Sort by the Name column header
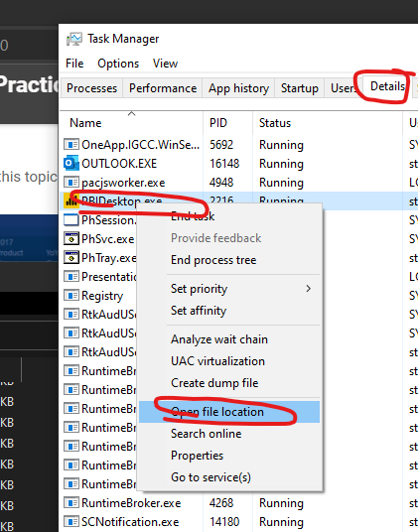This screenshot has width=418, height=532. [x=131, y=123]
